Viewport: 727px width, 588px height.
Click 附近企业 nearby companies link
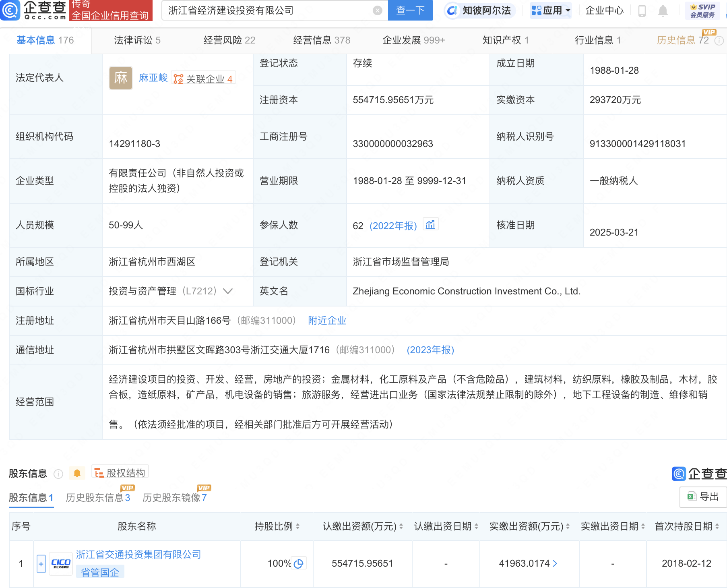pos(327,321)
